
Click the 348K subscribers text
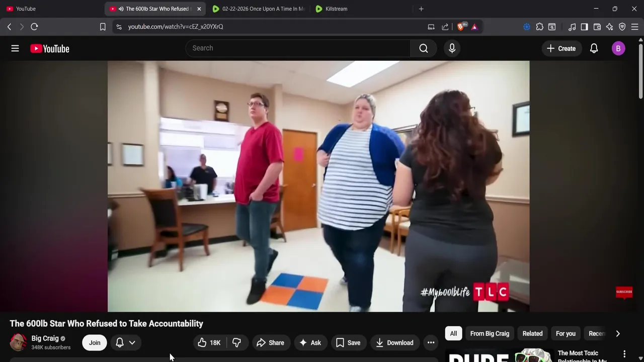tap(51, 347)
